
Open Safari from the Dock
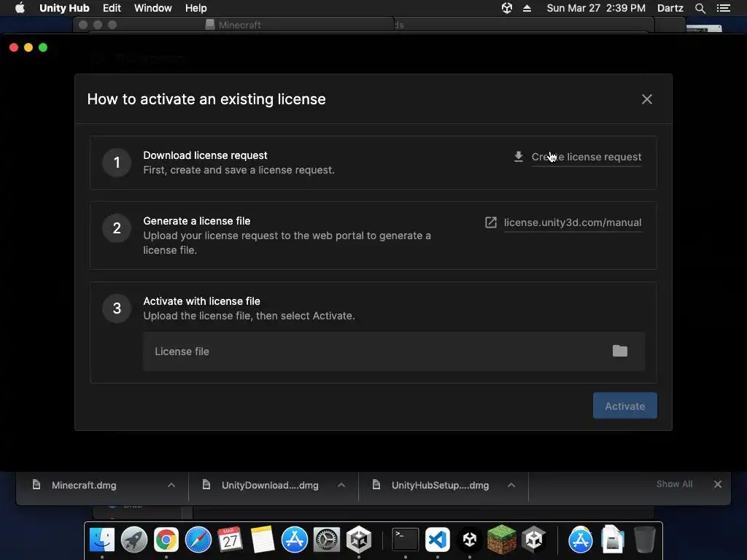point(198,540)
